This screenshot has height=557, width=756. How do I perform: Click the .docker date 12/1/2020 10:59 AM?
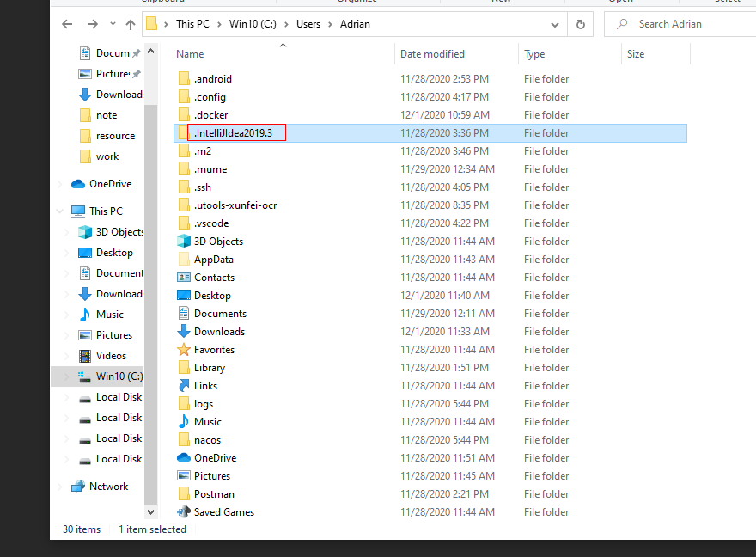(444, 115)
